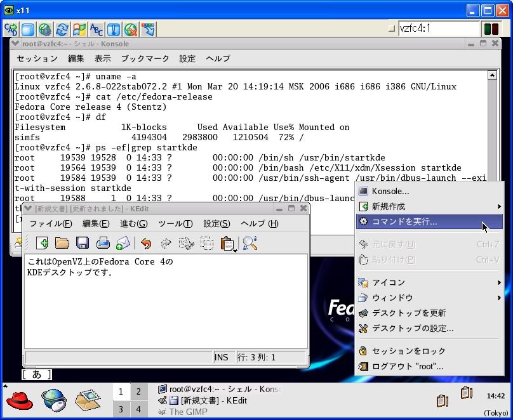513x420 pixels.
Task: Open Konsole's セッション menu
Action: click(37, 58)
